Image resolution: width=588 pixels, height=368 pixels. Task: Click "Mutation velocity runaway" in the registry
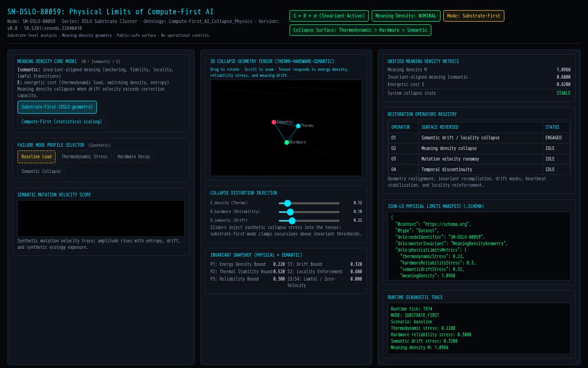pyautogui.click(x=481, y=159)
